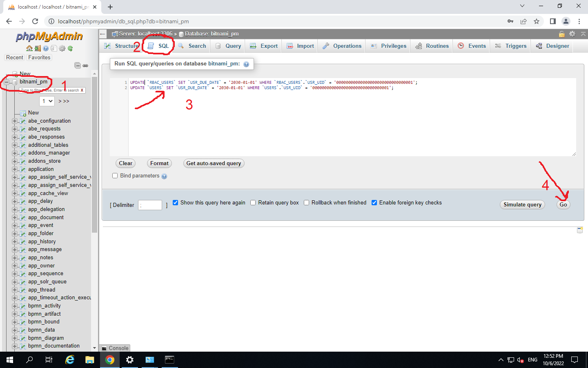The height and width of the screenshot is (368, 588).
Task: Enable Retain query box checkbox
Action: point(253,203)
